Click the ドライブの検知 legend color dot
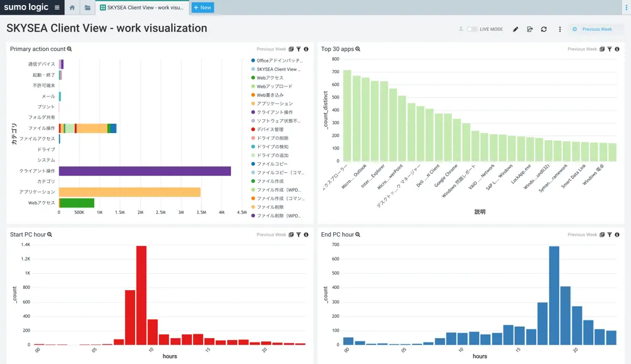The width and height of the screenshot is (631, 364). pos(253,146)
